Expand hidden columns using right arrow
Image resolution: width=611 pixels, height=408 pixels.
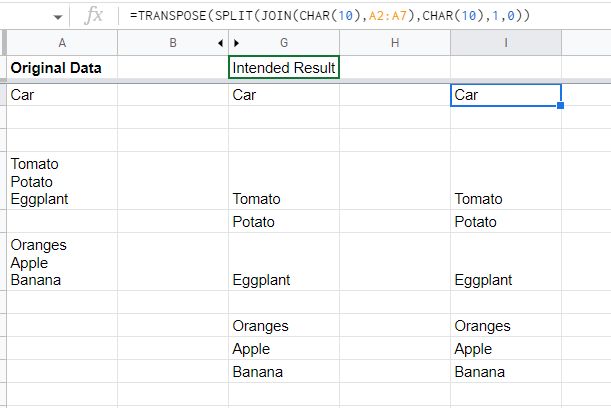(237, 43)
